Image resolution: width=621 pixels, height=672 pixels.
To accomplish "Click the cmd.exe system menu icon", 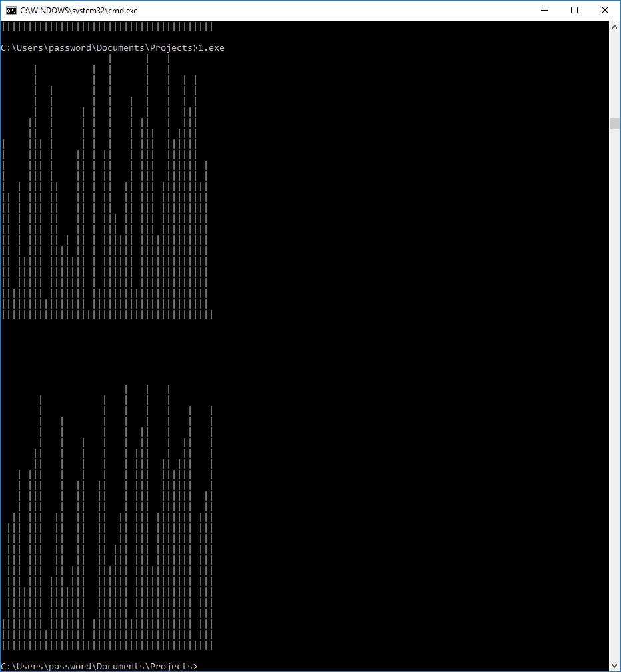I will click(x=11, y=10).
